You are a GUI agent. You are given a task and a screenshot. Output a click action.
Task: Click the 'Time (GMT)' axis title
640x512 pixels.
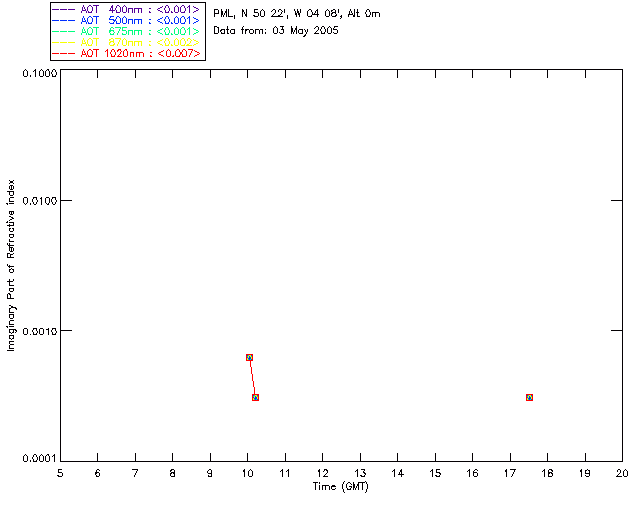pos(341,487)
